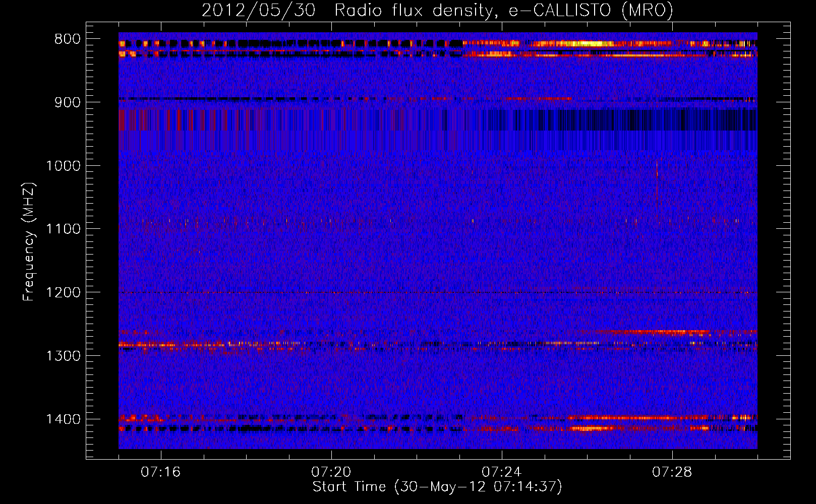This screenshot has width=816, height=504.
Task: Click the 'Frequency (MHZ)' axis title
Action: (29, 242)
